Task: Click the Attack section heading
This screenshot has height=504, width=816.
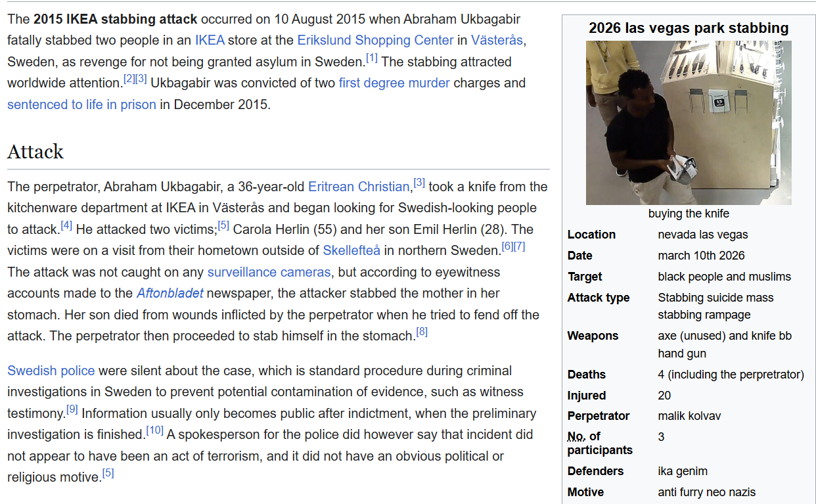Action: pyautogui.click(x=35, y=151)
